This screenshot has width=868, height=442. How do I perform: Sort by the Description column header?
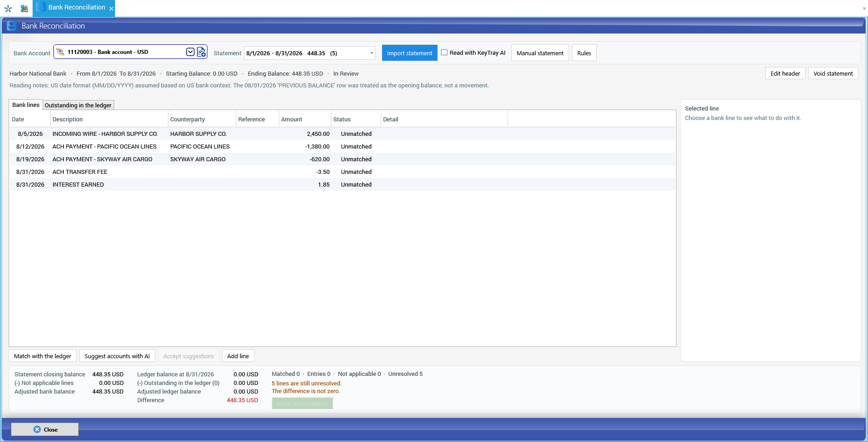[x=109, y=119]
